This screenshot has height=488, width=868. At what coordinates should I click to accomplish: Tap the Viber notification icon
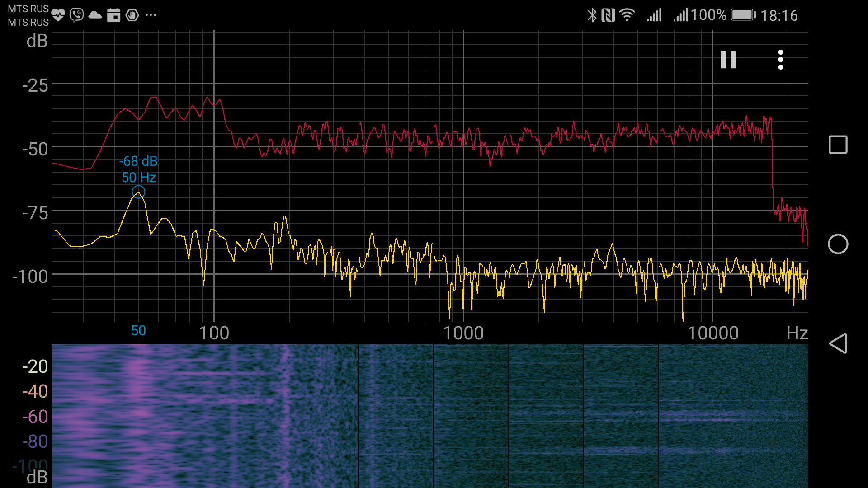[x=77, y=15]
